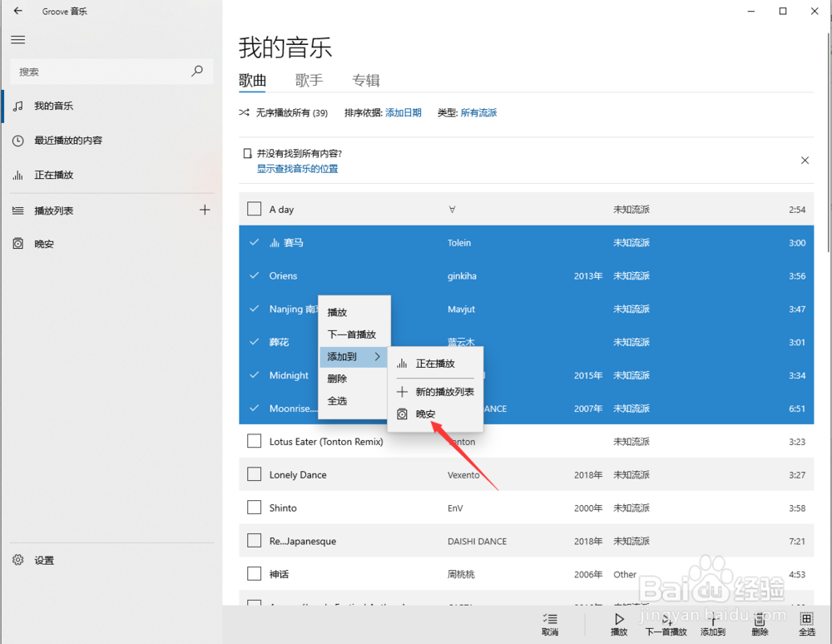Check the 神话 song checkbox

click(x=254, y=574)
